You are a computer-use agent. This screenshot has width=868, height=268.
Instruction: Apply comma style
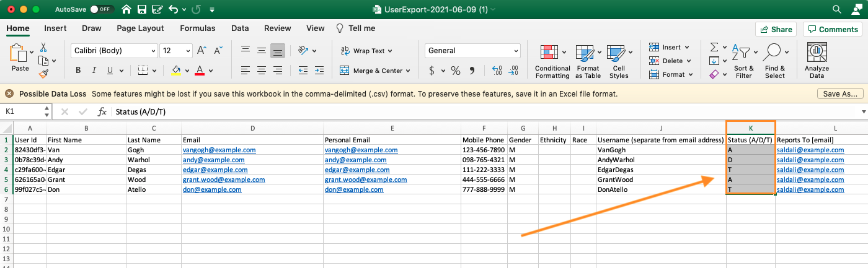click(472, 71)
